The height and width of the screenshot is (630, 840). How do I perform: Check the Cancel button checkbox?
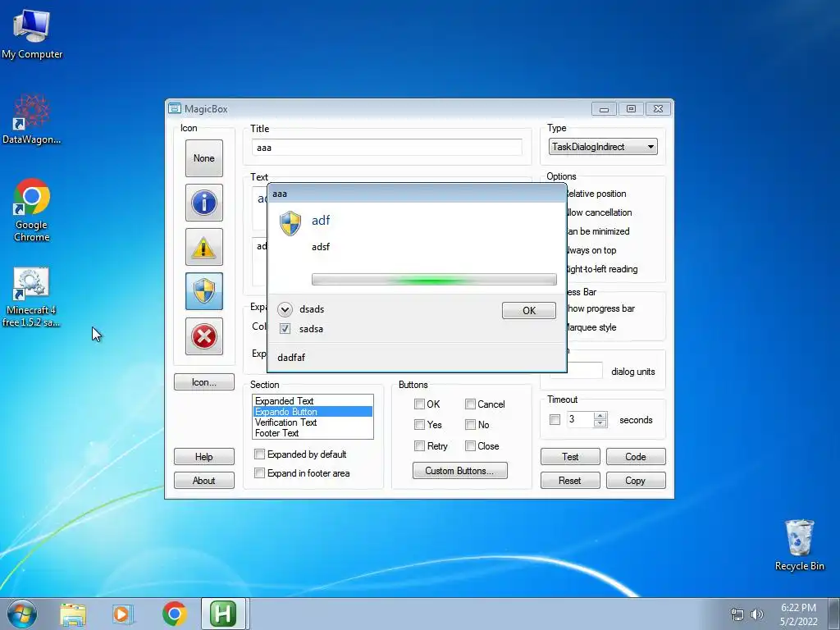tap(470, 404)
